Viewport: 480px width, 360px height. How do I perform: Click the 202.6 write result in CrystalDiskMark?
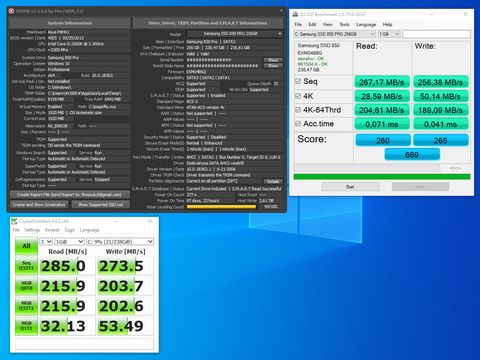click(x=125, y=306)
